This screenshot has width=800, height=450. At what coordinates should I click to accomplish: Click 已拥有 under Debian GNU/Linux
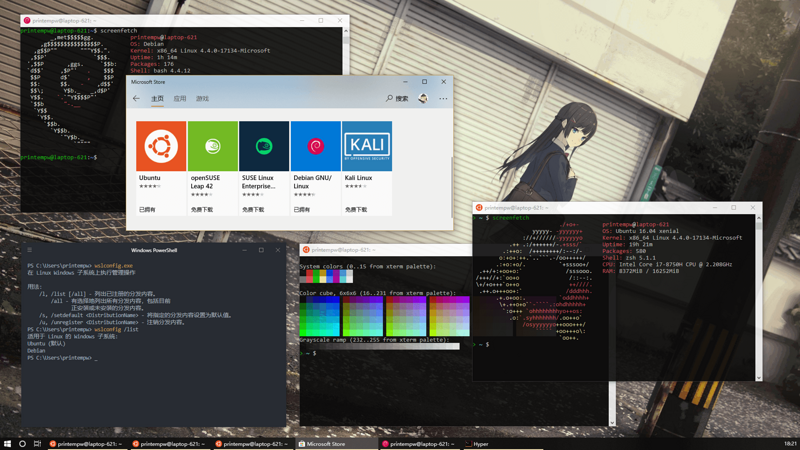pyautogui.click(x=302, y=210)
